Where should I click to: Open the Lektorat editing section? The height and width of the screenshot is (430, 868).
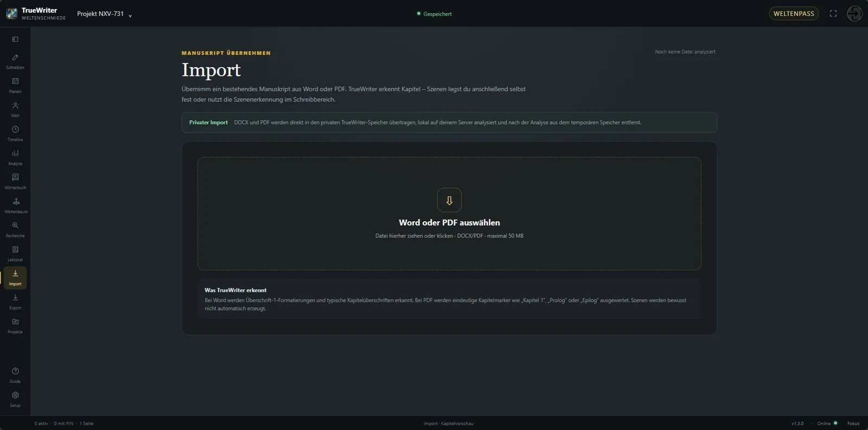coord(15,254)
